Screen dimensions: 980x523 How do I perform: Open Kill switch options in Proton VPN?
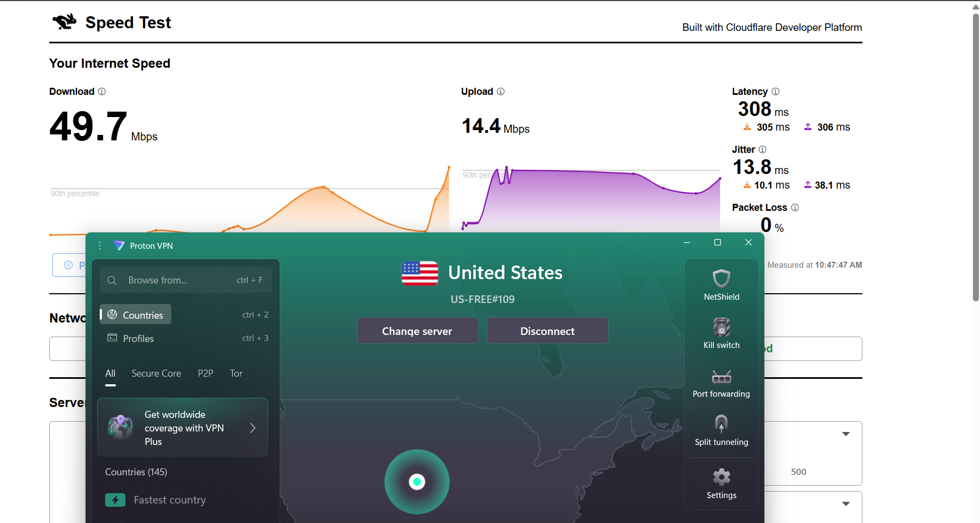721,333
